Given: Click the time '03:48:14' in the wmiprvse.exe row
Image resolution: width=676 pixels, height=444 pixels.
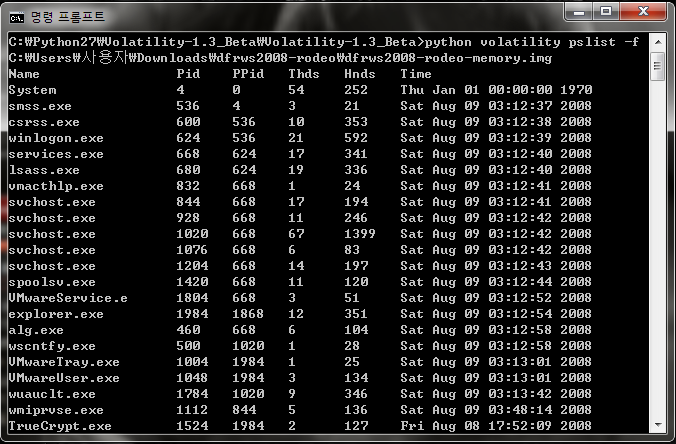Looking at the screenshot, I should (x=520, y=410).
